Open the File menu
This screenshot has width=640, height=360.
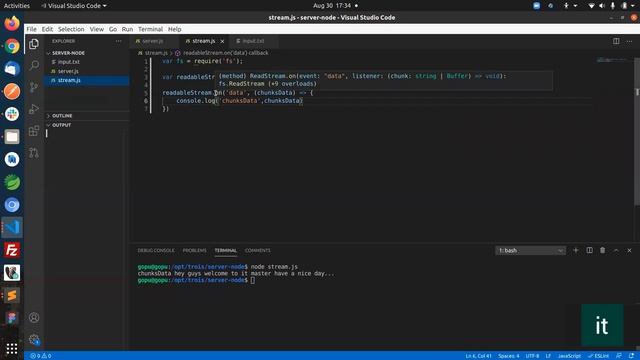[x=31, y=29]
